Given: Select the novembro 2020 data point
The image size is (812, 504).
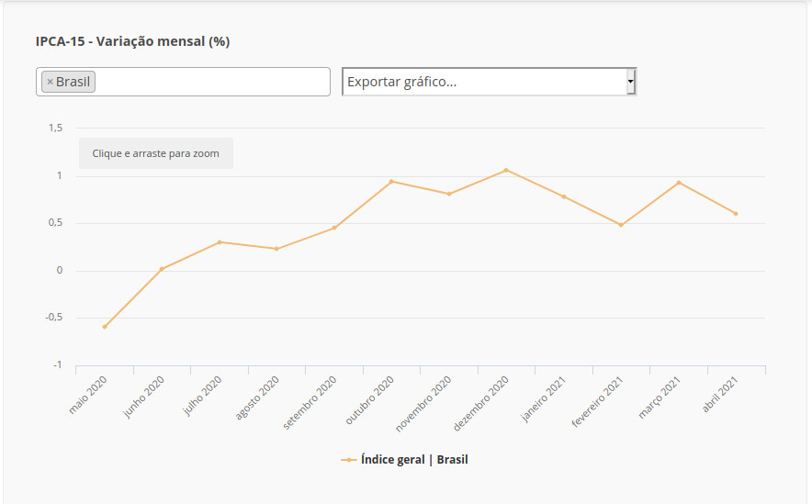Looking at the screenshot, I should click(449, 194).
